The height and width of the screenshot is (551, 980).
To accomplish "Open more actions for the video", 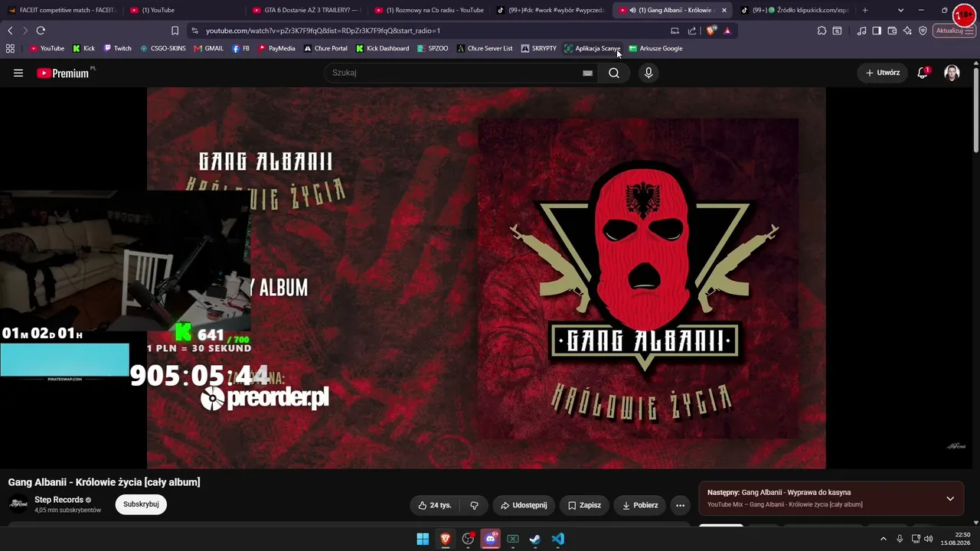I will point(680,505).
